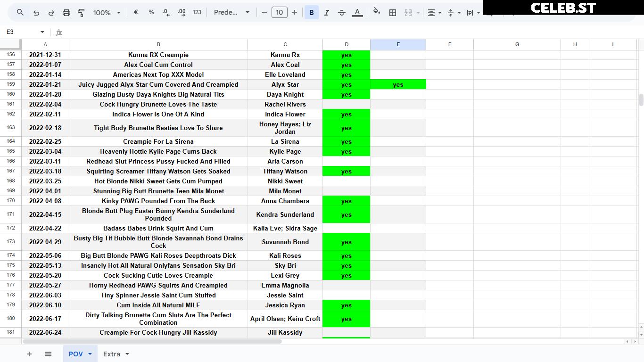The image size is (644, 362).
Task: Toggle italic formatting
Action: 326,13
